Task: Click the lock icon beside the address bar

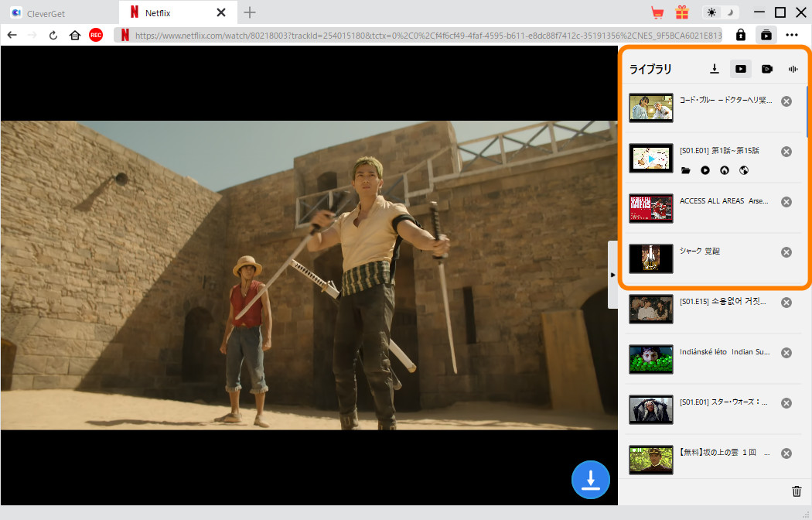Action: pos(741,36)
